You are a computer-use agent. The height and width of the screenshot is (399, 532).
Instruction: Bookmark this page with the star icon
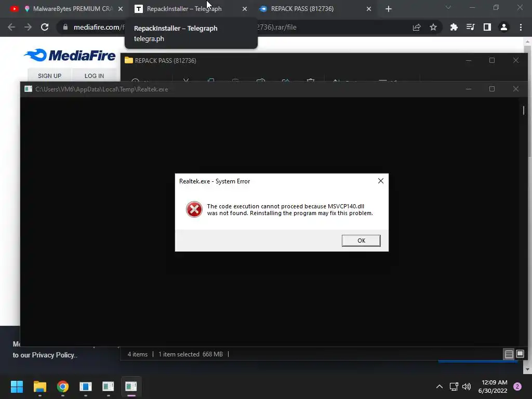point(433,27)
